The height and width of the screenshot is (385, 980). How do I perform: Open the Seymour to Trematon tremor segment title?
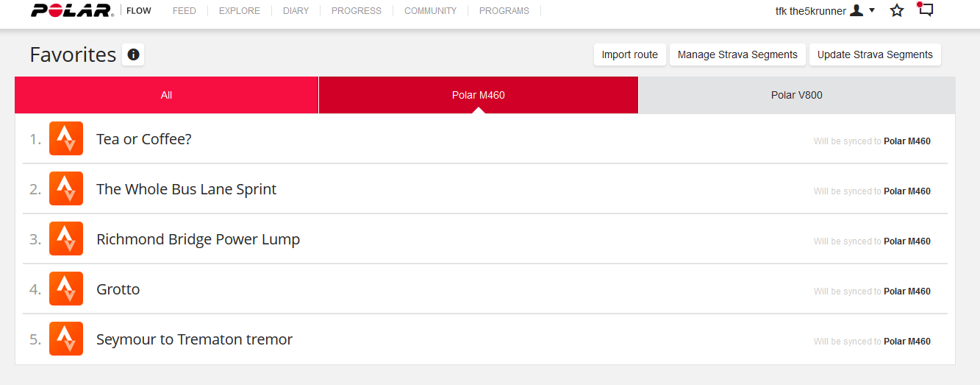pos(194,339)
